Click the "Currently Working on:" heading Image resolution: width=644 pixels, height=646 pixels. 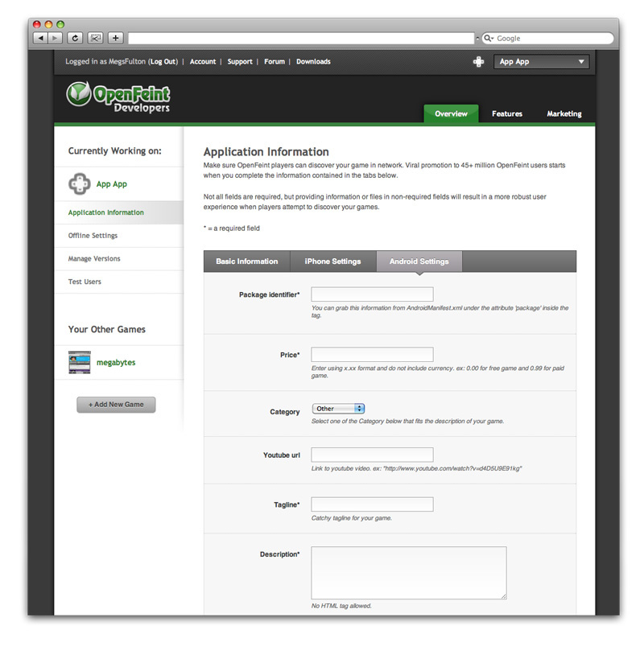(x=114, y=151)
